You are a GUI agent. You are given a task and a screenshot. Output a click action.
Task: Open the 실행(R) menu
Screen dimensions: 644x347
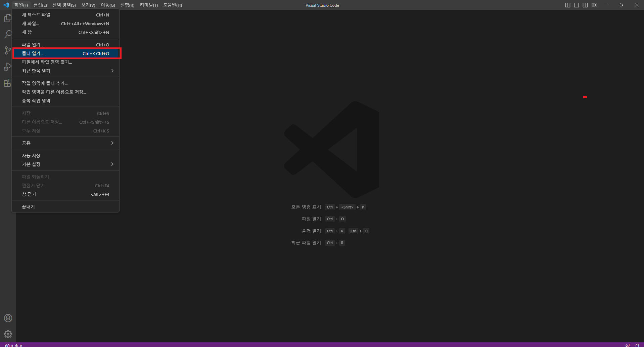coord(127,5)
